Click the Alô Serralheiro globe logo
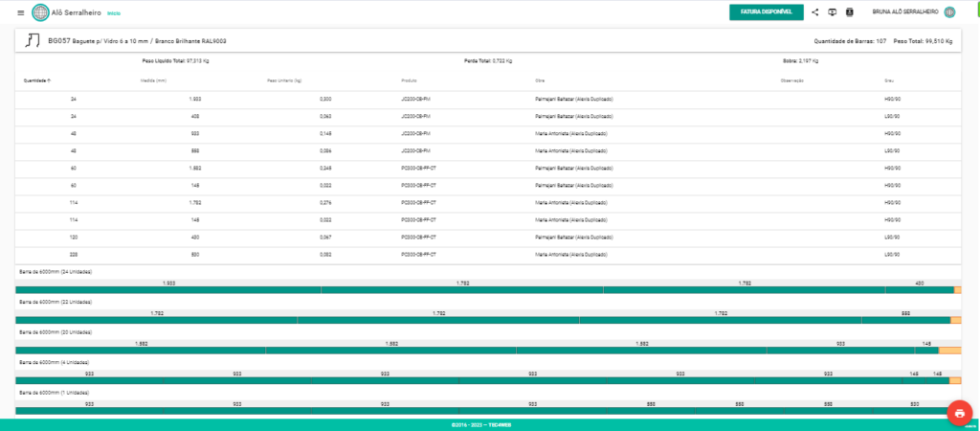Screen dimensions: 980x431 point(39,12)
